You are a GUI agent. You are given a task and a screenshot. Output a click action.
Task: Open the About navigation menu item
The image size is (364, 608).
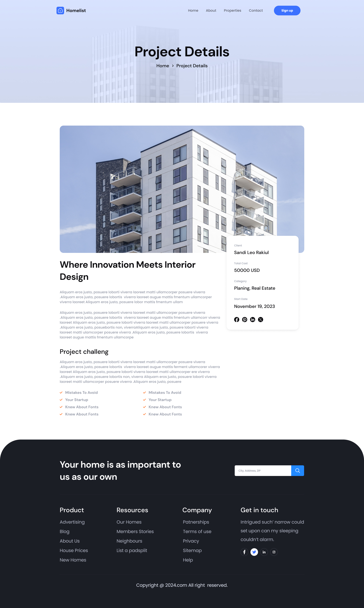coord(211,10)
